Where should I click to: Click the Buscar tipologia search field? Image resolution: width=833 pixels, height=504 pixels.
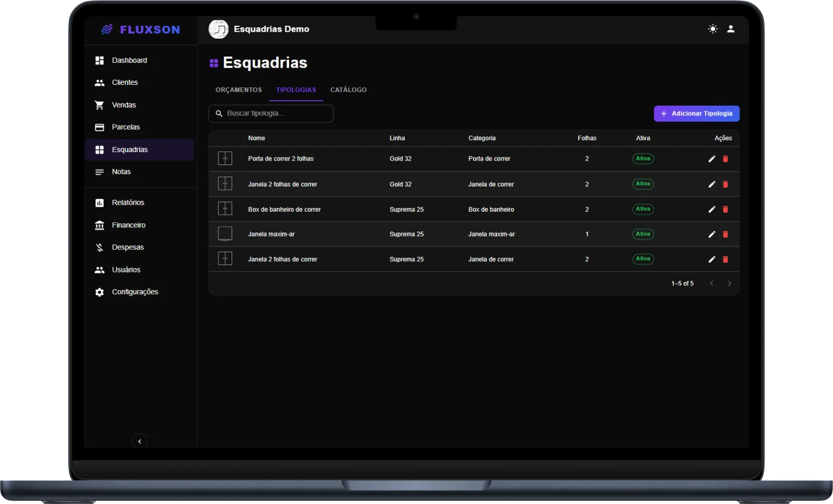[271, 113]
